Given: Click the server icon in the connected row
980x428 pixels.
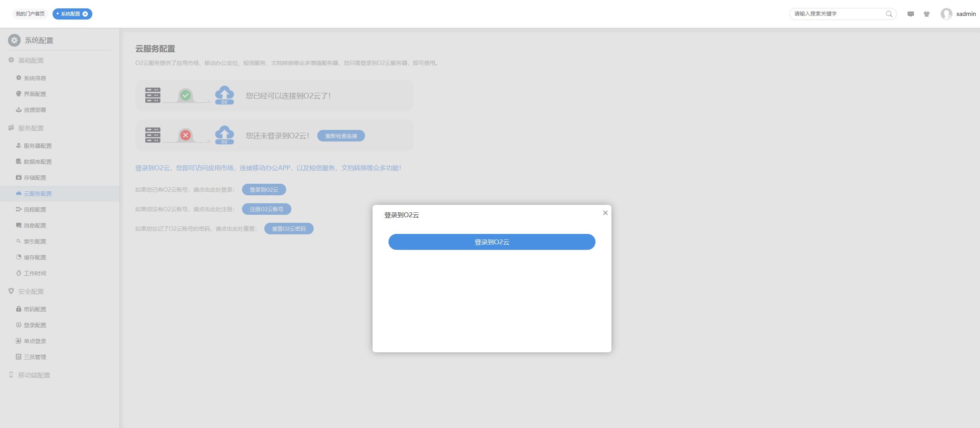Looking at the screenshot, I should [x=153, y=95].
